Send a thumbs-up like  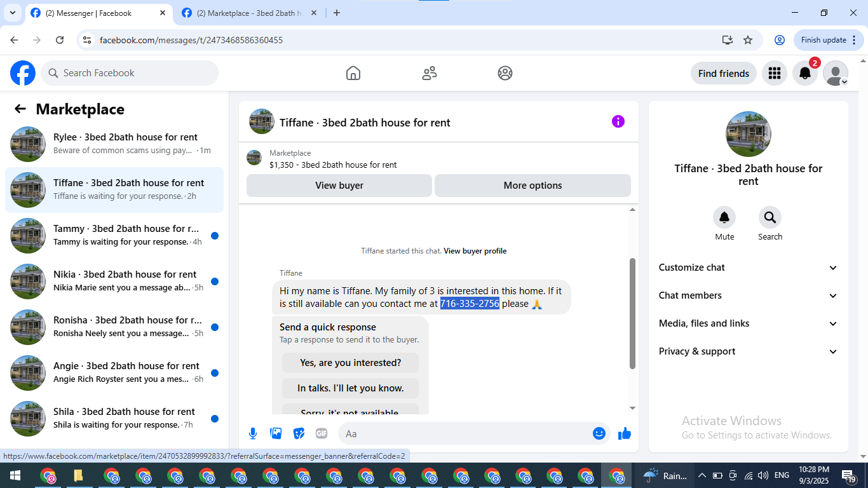[x=625, y=433]
